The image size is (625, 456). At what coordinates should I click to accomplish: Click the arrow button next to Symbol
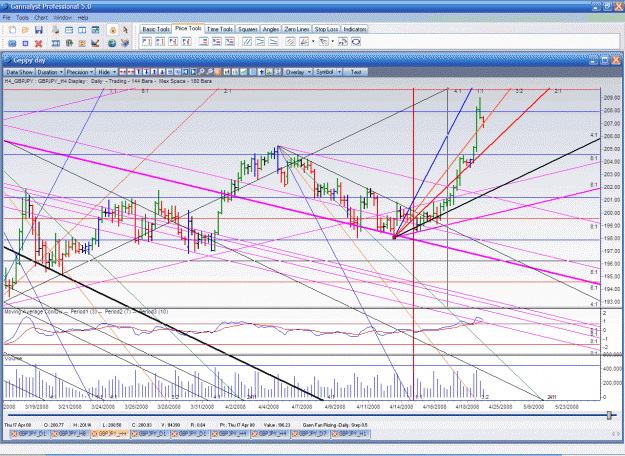click(x=340, y=72)
